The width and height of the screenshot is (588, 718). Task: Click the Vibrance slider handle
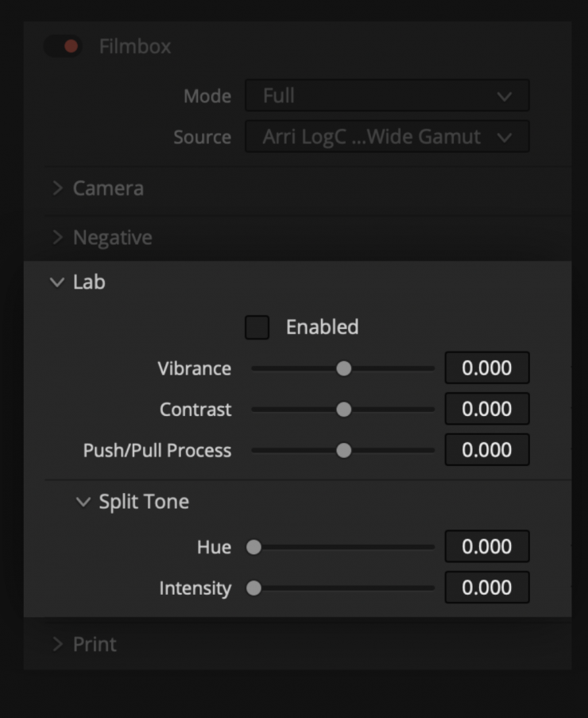point(343,369)
